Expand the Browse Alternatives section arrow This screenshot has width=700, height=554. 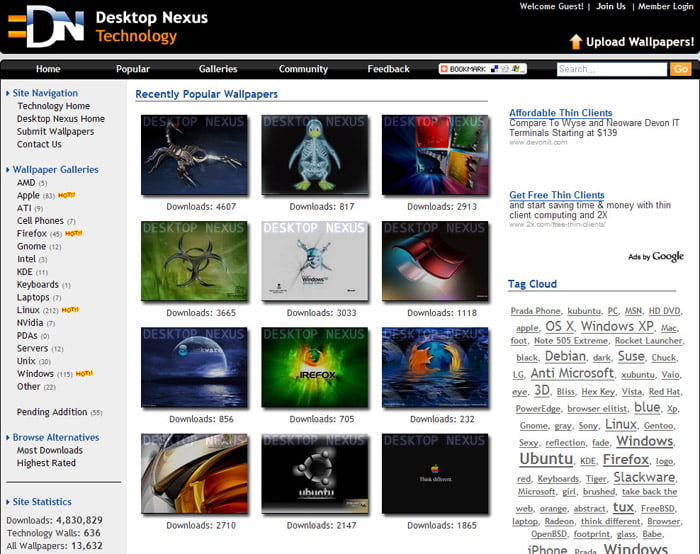pyautogui.click(x=8, y=437)
